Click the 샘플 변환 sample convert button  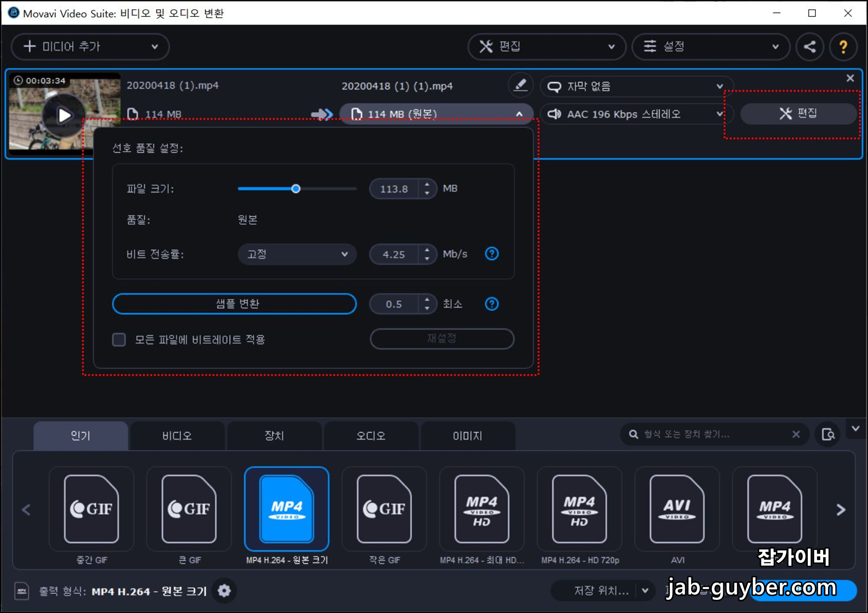pos(234,304)
